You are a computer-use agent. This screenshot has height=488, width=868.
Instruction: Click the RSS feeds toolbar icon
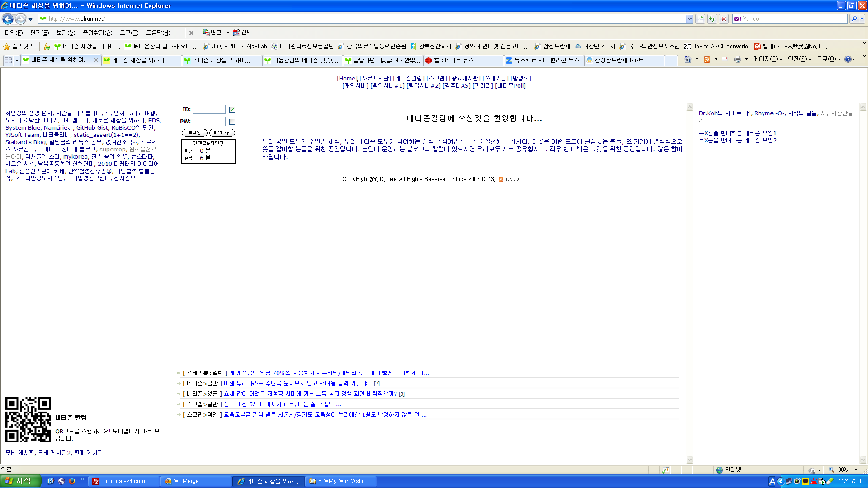(707, 59)
